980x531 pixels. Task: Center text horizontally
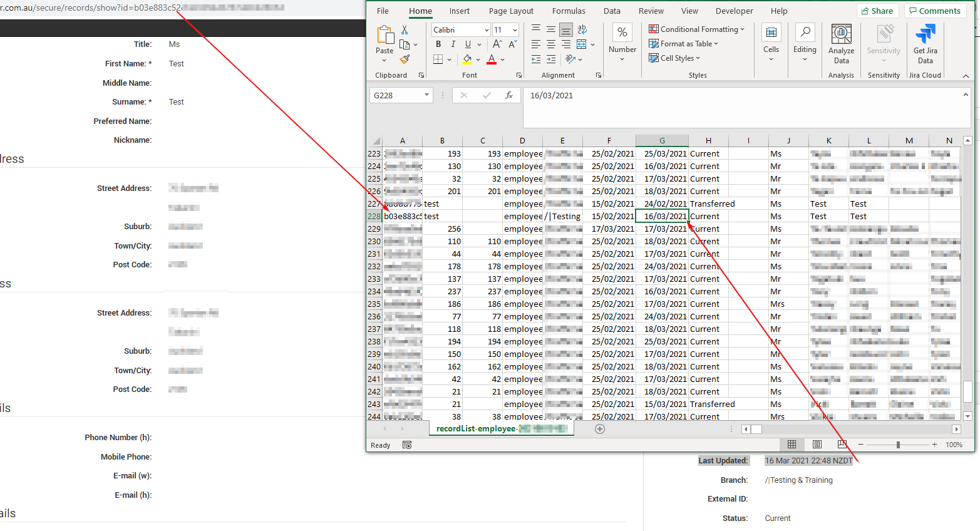coord(551,44)
